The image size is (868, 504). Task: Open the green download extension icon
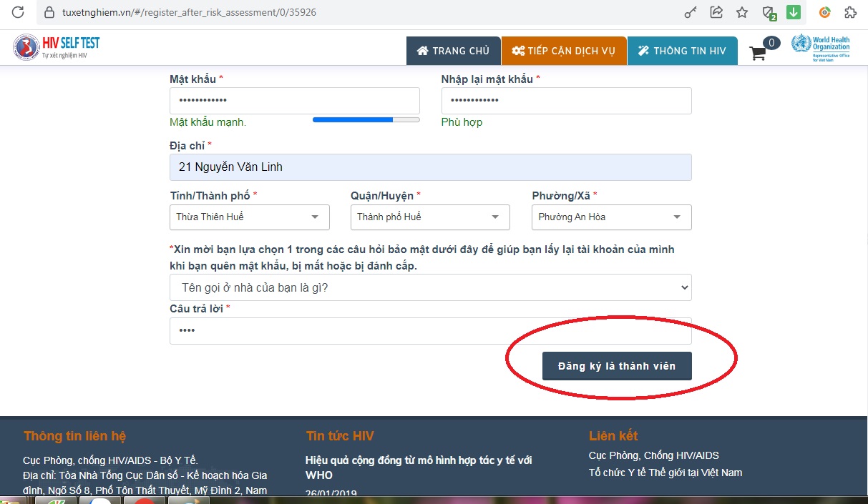[x=793, y=12]
